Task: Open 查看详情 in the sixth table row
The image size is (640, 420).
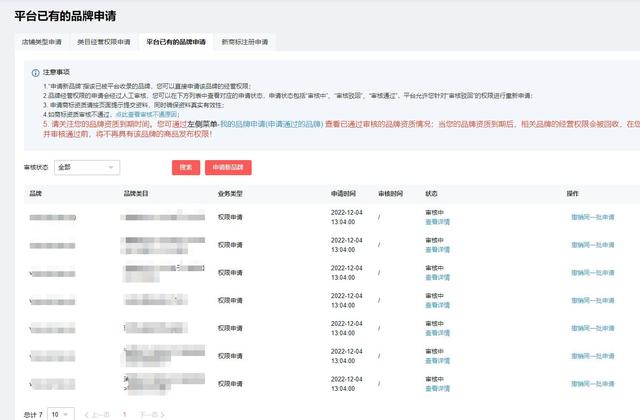Action: [x=438, y=361]
